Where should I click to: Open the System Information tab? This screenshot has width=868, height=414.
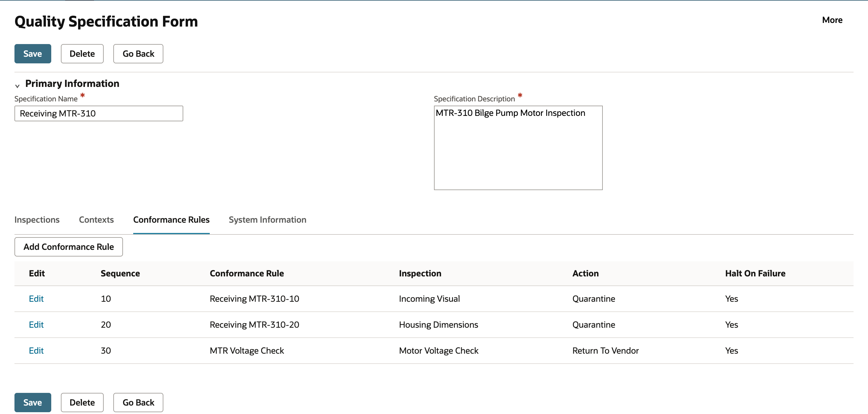(x=268, y=220)
